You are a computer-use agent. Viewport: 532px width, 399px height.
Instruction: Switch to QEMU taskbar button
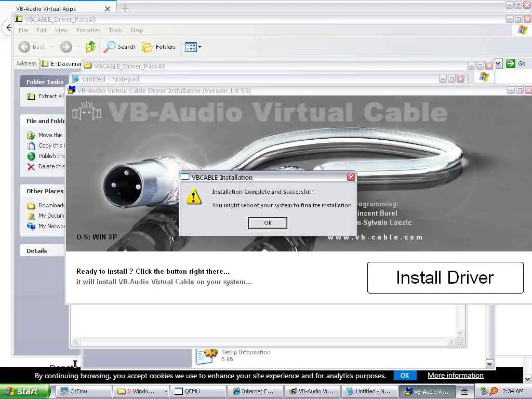tap(198, 391)
